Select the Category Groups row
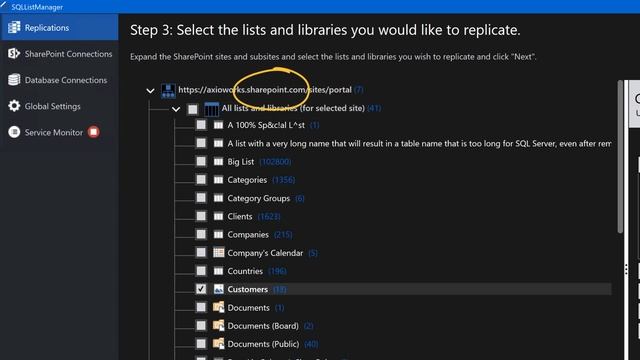640x360 pixels. (x=258, y=198)
